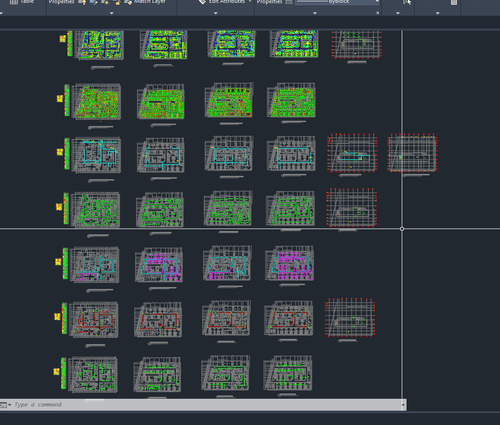Screen dimensions: 500x425
Task: Select the Edit Attributes tool
Action: point(222,2)
